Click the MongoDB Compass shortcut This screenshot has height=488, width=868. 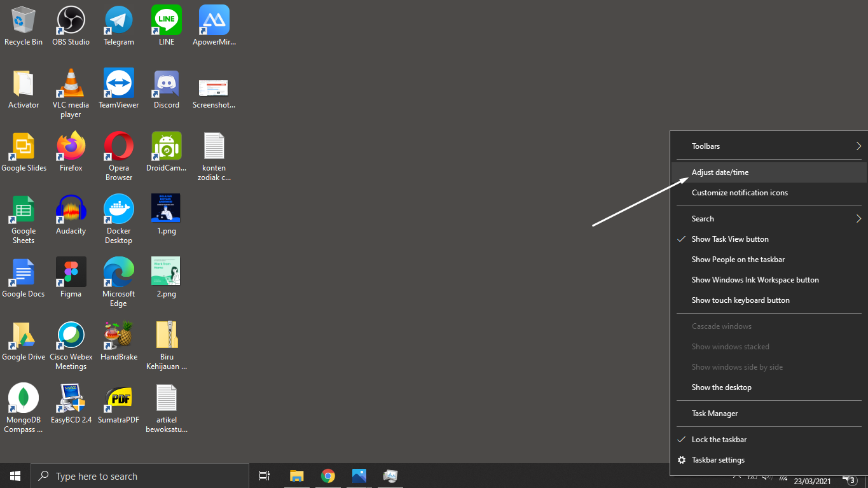(x=24, y=398)
